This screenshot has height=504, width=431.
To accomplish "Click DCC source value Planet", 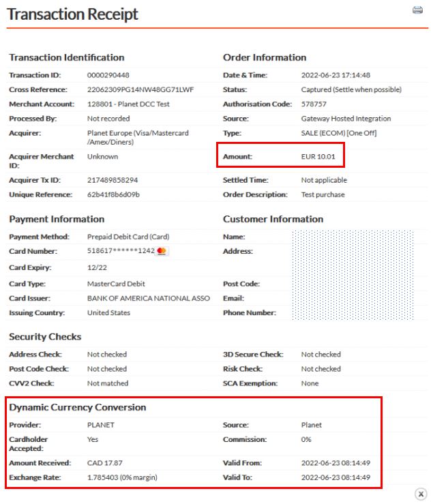I will [312, 425].
